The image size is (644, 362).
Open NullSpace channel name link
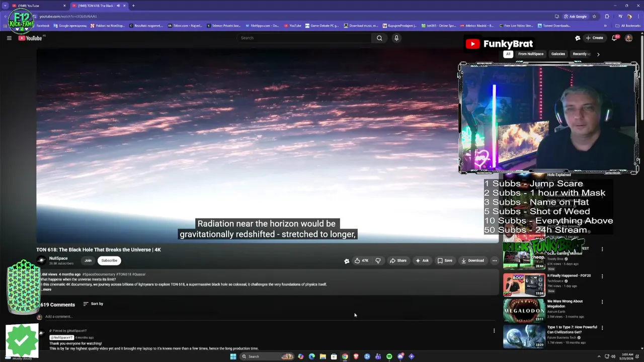(x=58, y=258)
